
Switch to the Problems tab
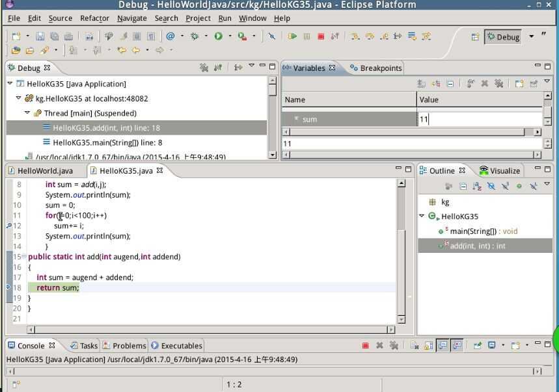124,346
